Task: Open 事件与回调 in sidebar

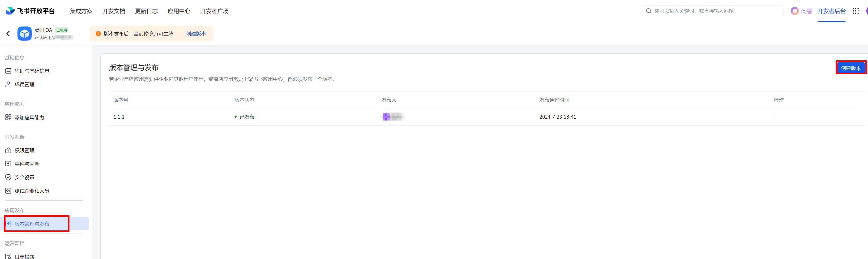Action: point(27,164)
